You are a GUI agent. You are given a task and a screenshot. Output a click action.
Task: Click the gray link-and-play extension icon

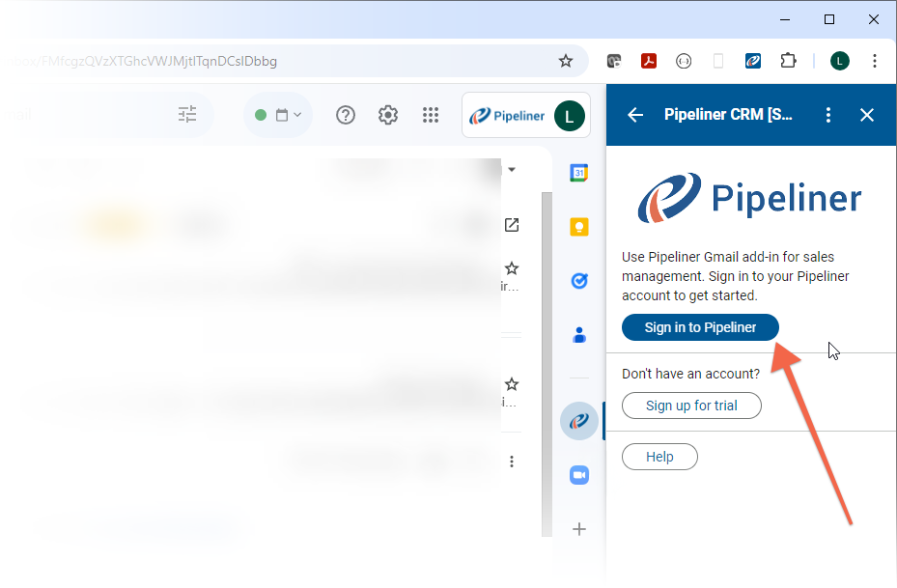coord(614,61)
